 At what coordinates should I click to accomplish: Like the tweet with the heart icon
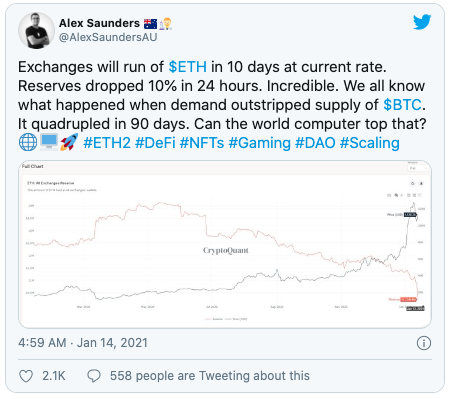(x=26, y=376)
